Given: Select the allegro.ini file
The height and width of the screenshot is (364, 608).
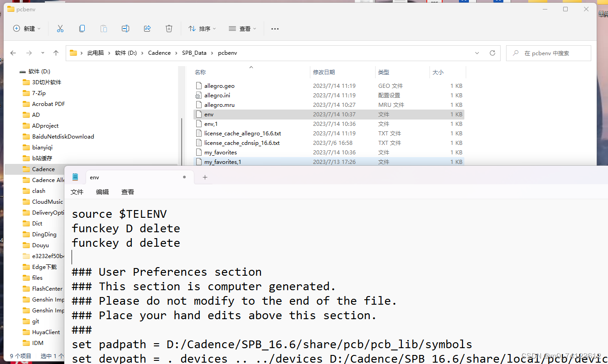Looking at the screenshot, I should [x=217, y=96].
